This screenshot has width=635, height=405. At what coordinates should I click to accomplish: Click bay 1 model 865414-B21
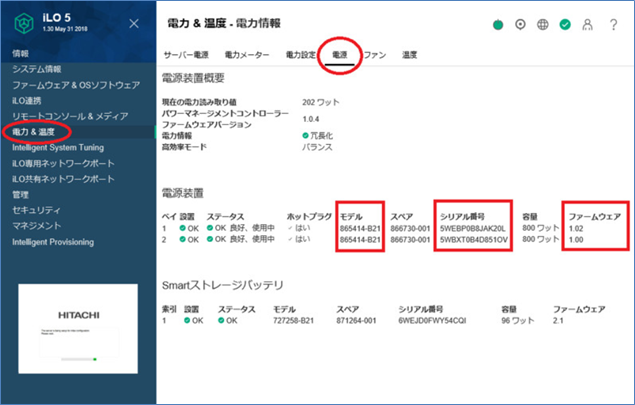[x=360, y=228]
